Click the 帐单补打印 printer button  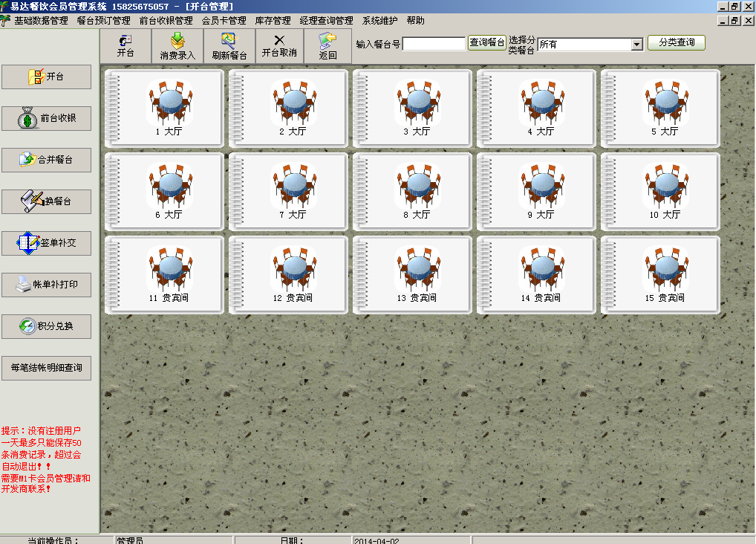coord(46,285)
